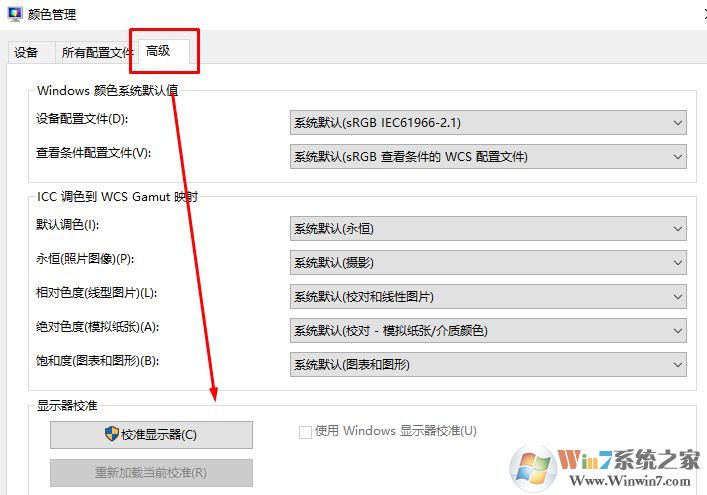Click the 颜色管理 window title icon
This screenshot has height=495, width=707.
click(x=15, y=15)
